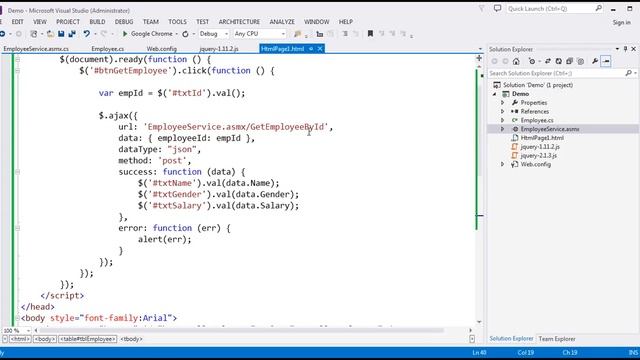
Task: Open the document tabs overflow dropdown arrow
Action: (480, 49)
